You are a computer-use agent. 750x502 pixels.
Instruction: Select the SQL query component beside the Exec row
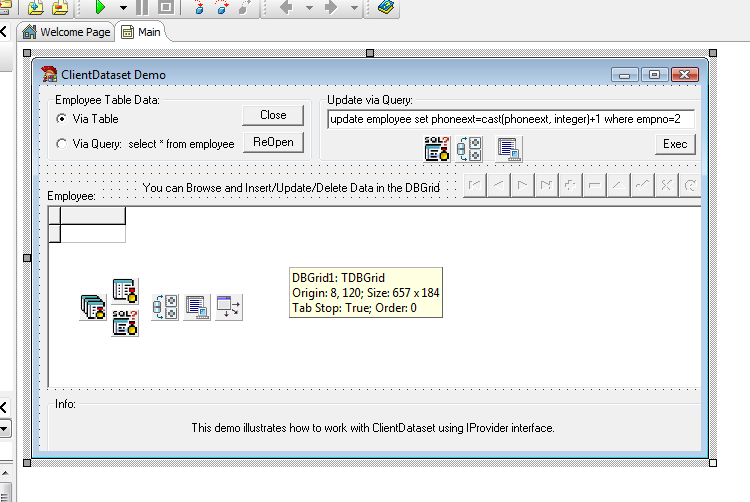(x=437, y=149)
